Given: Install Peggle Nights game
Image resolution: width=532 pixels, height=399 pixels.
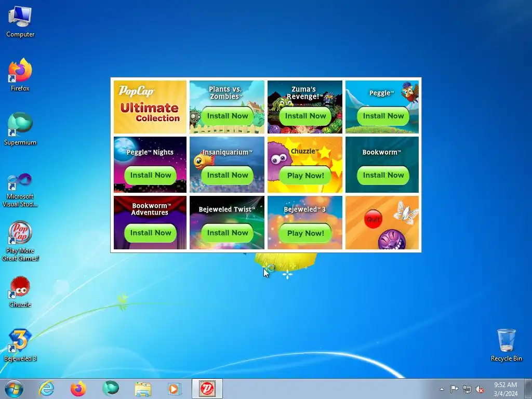Looking at the screenshot, I should point(150,176).
